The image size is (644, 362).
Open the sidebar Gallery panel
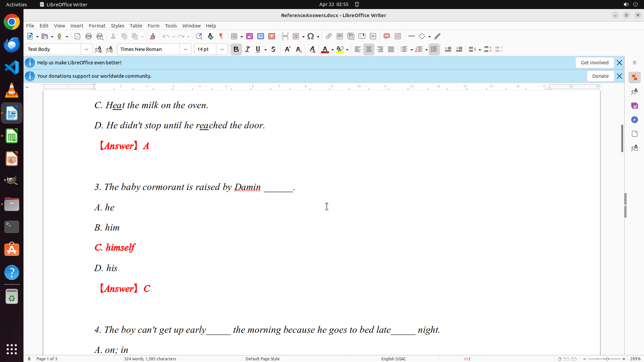pos(634,106)
